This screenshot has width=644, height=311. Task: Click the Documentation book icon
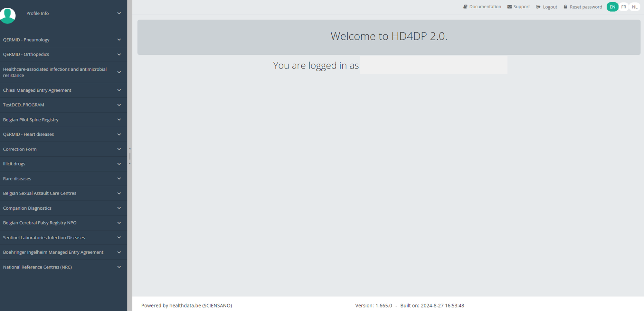tap(465, 7)
